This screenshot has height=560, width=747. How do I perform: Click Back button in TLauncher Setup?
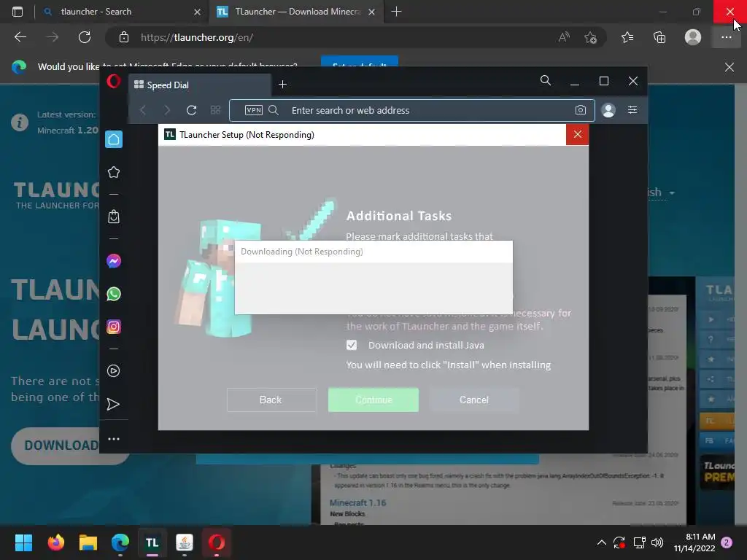(271, 400)
